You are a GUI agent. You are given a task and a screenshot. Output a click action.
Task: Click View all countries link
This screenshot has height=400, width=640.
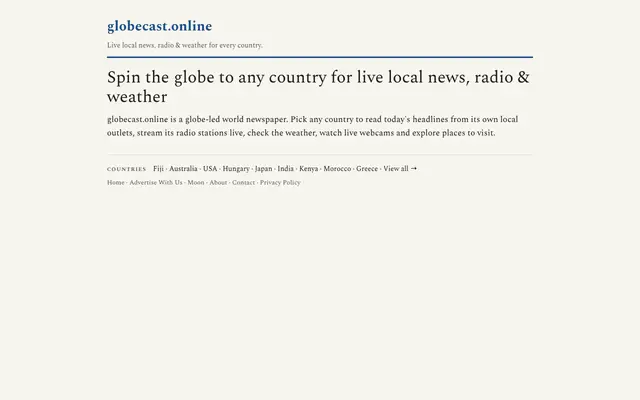(400, 169)
